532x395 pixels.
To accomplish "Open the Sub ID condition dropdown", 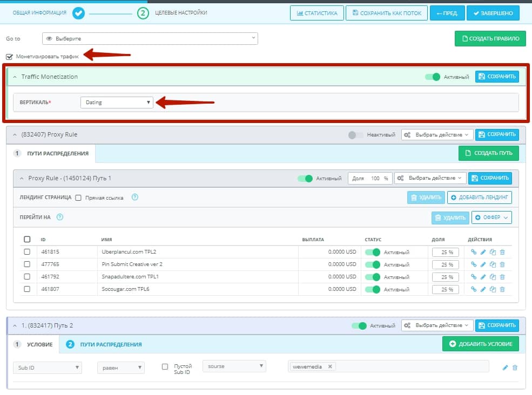I will pos(48,367).
